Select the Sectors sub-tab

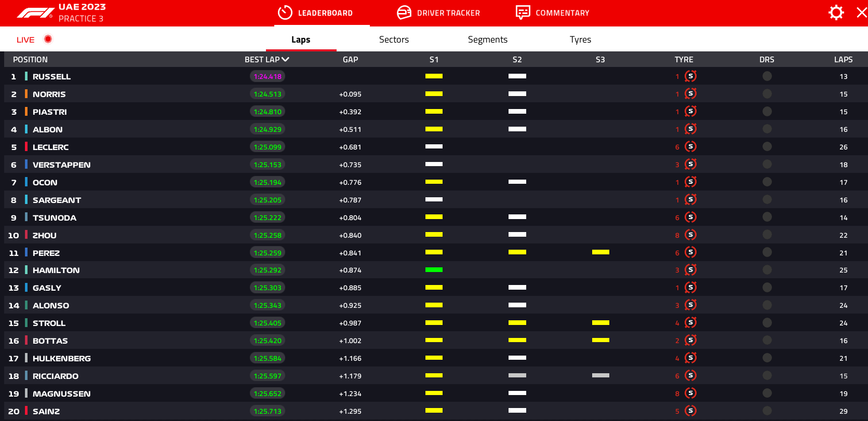pos(394,39)
